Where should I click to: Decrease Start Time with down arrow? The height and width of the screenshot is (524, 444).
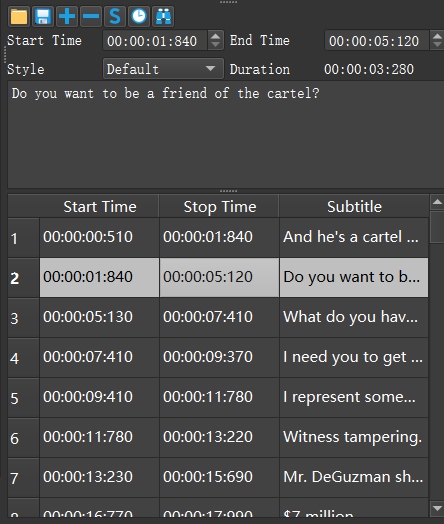[216, 45]
